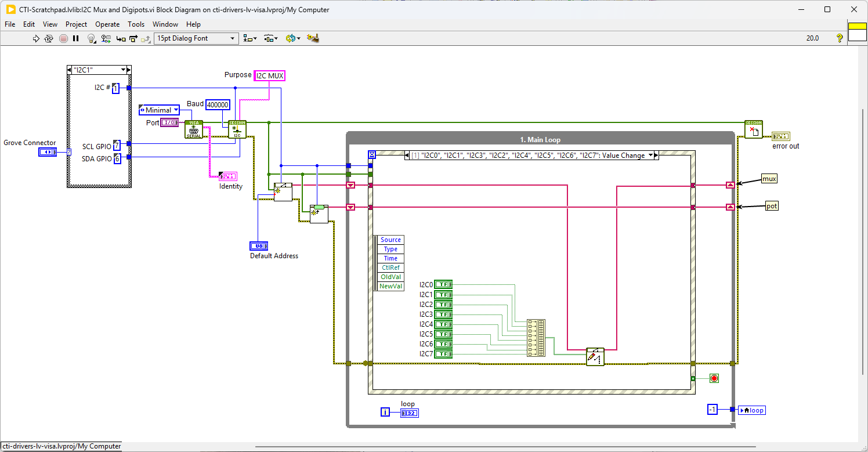Click the loop I32 indicator terminal
Viewport: 868px width, 452px height.
[409, 413]
